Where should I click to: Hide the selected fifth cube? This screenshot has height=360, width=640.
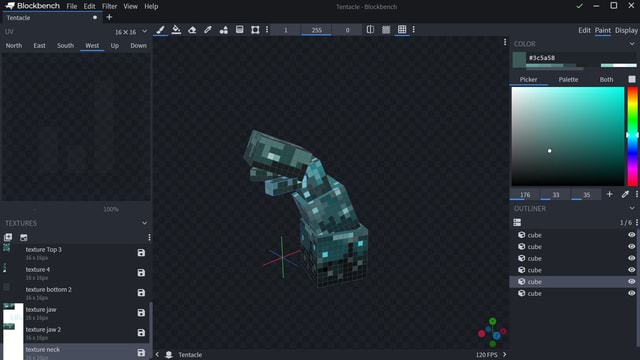(631, 282)
